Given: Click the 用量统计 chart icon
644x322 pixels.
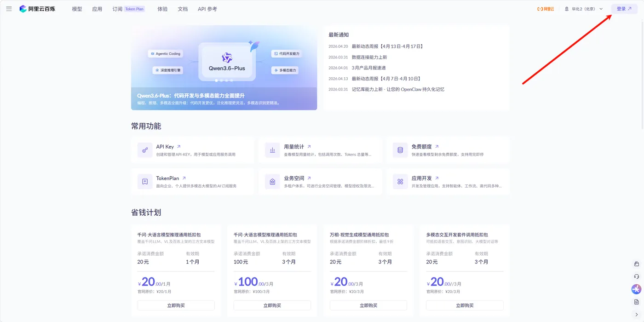Looking at the screenshot, I should coord(272,150).
